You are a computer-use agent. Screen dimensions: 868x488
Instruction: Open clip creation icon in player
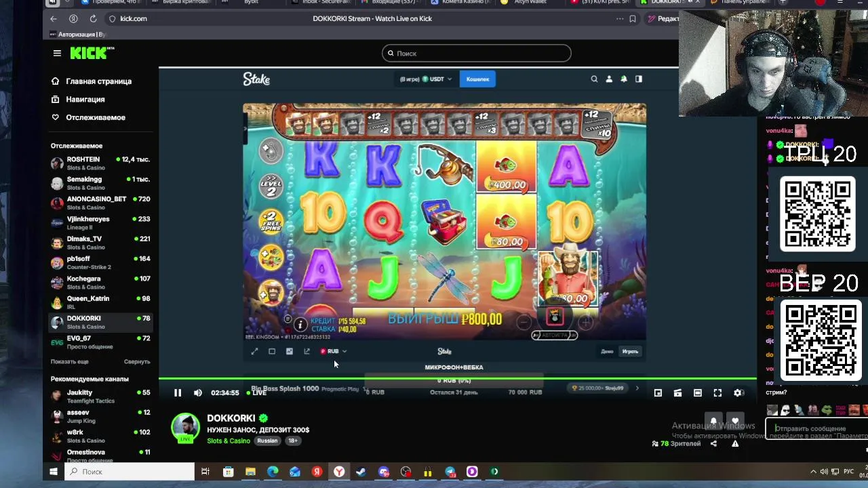coord(677,393)
